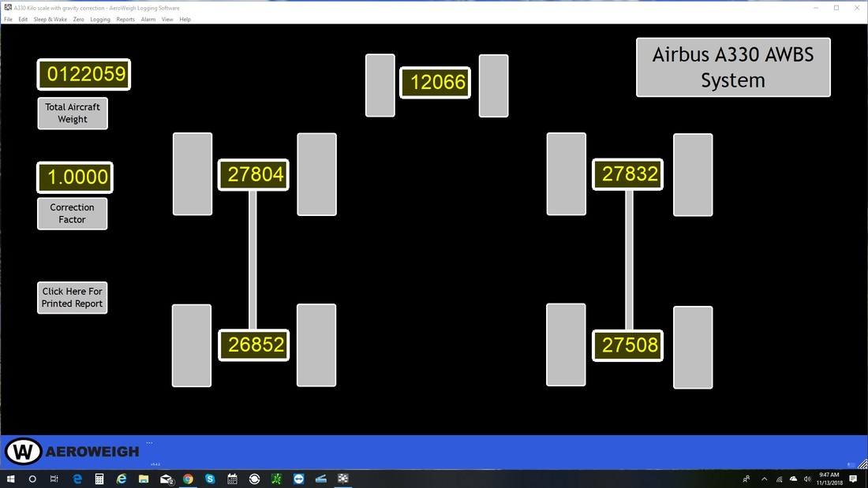
Task: Select the nose gear reading 12066
Action: (x=435, y=83)
